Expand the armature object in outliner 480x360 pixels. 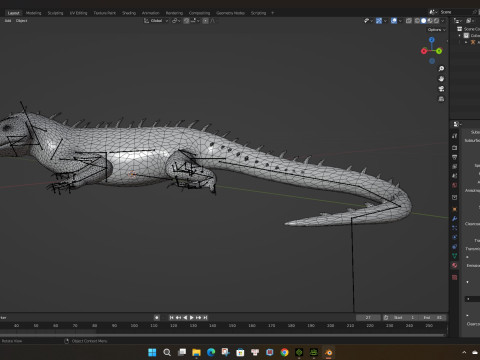click(466, 42)
